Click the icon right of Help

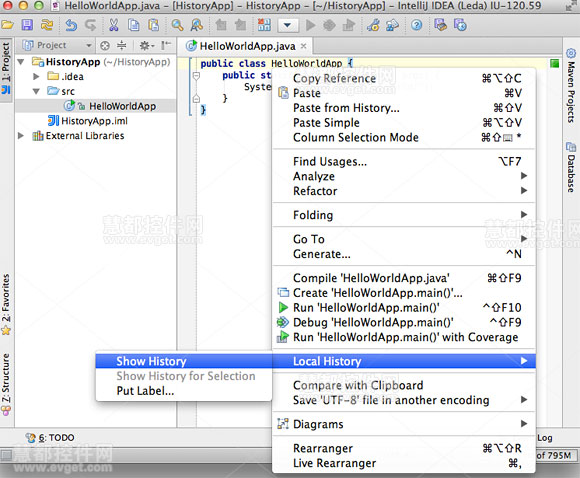441,25
